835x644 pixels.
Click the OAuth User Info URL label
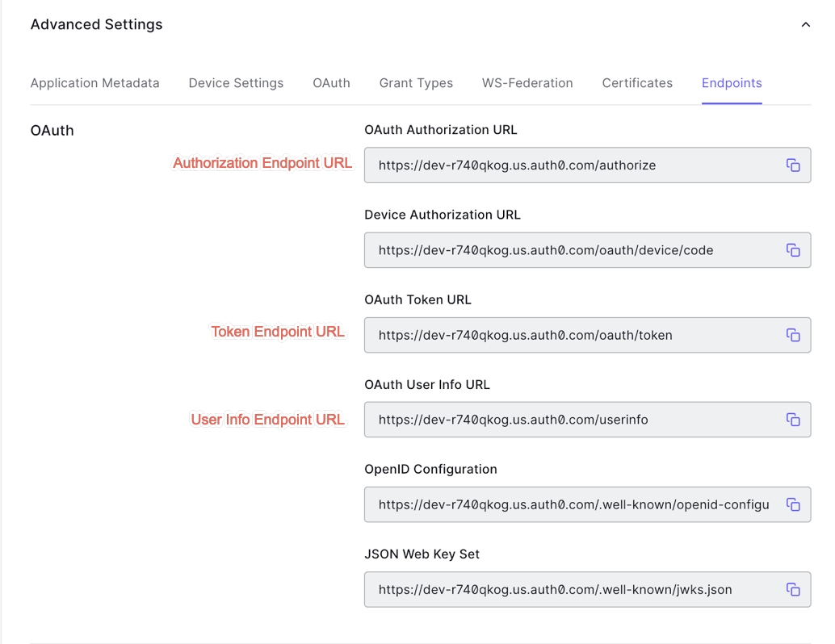[x=426, y=384]
